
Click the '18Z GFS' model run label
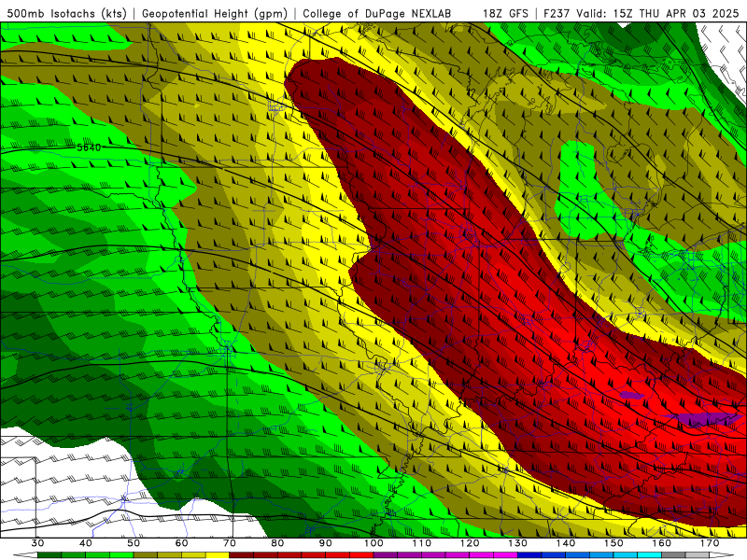click(505, 13)
